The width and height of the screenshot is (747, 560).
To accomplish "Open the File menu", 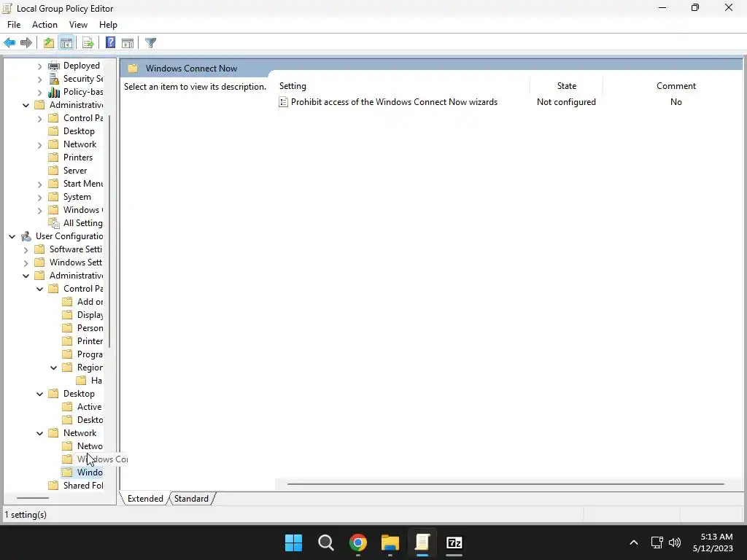I will click(x=14, y=25).
